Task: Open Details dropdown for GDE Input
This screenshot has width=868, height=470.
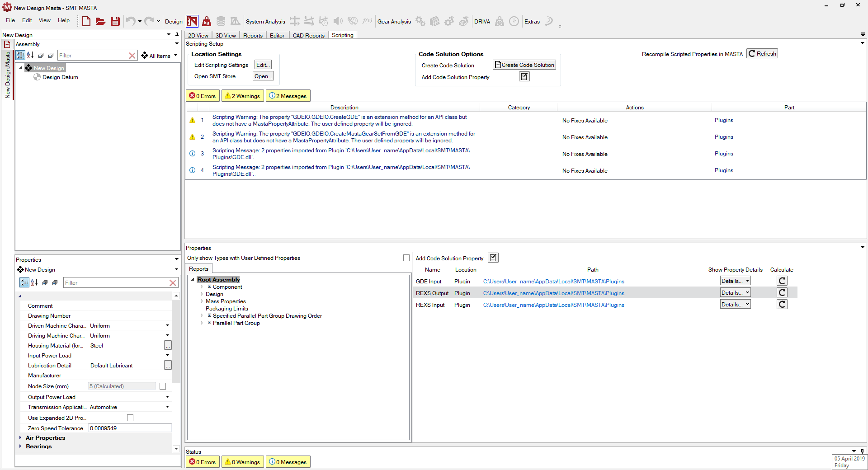Action: 735,281
